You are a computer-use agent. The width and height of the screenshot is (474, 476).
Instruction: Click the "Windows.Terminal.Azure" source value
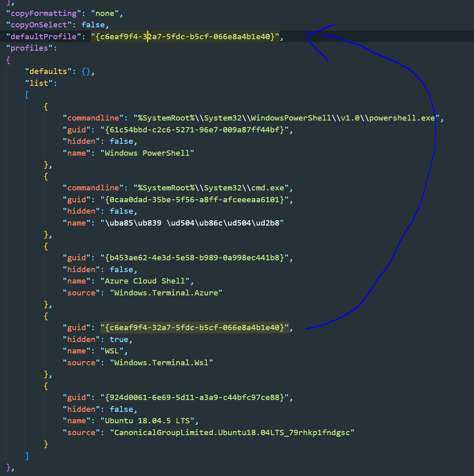pyautogui.click(x=166, y=293)
